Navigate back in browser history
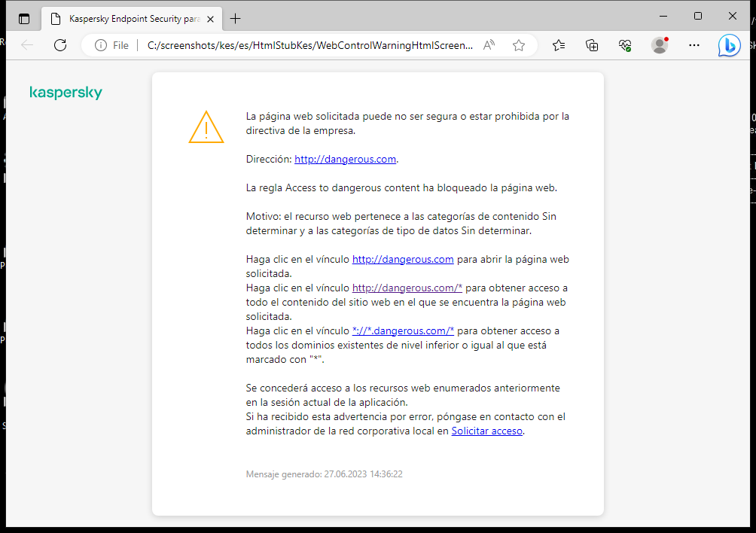This screenshot has width=756, height=533. point(27,45)
